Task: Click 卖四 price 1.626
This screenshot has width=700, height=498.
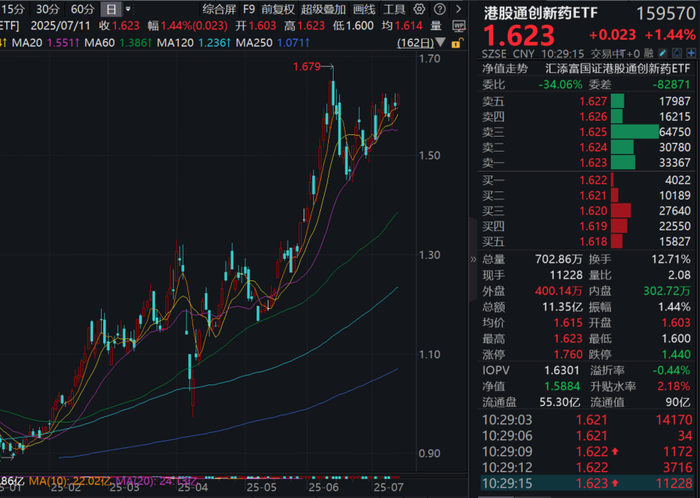Action: pyautogui.click(x=593, y=116)
